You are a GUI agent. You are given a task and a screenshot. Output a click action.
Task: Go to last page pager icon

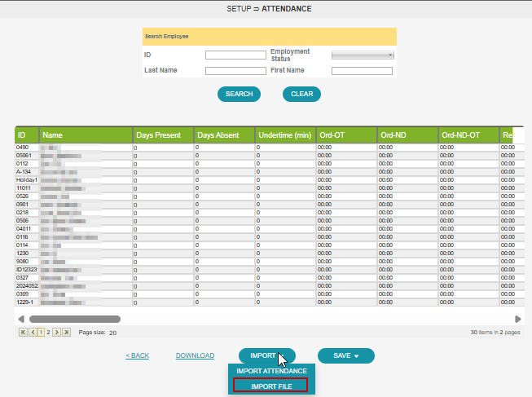click(x=67, y=332)
